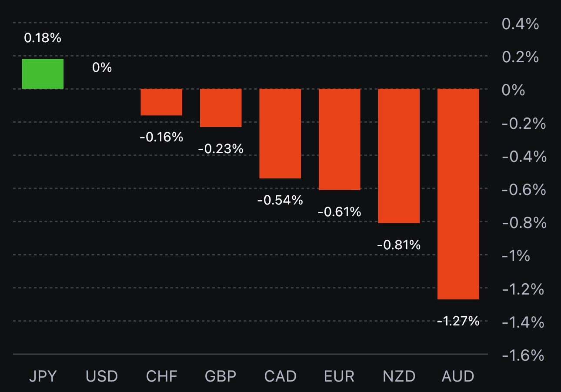Click the AUD x-axis label
The image size is (561, 392).
pyautogui.click(x=458, y=376)
